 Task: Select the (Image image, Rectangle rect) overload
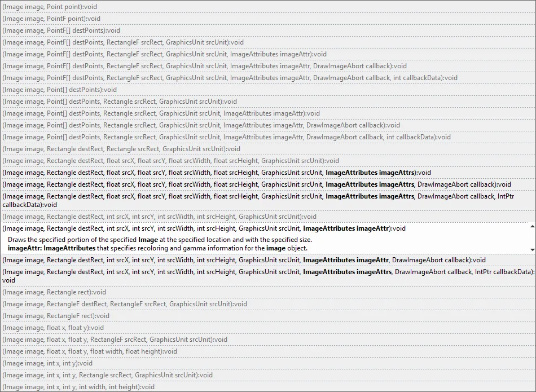tap(54, 292)
